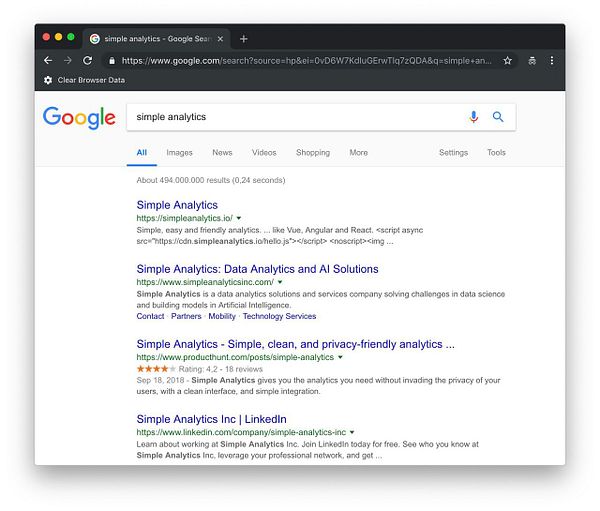This screenshot has width=600, height=511.
Task: Open Simple Analytics privacy-friendly analytics Product Hunt result
Action: (295, 344)
